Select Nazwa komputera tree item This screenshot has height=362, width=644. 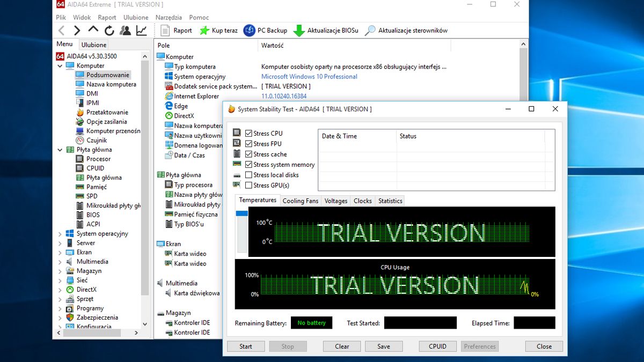(111, 84)
